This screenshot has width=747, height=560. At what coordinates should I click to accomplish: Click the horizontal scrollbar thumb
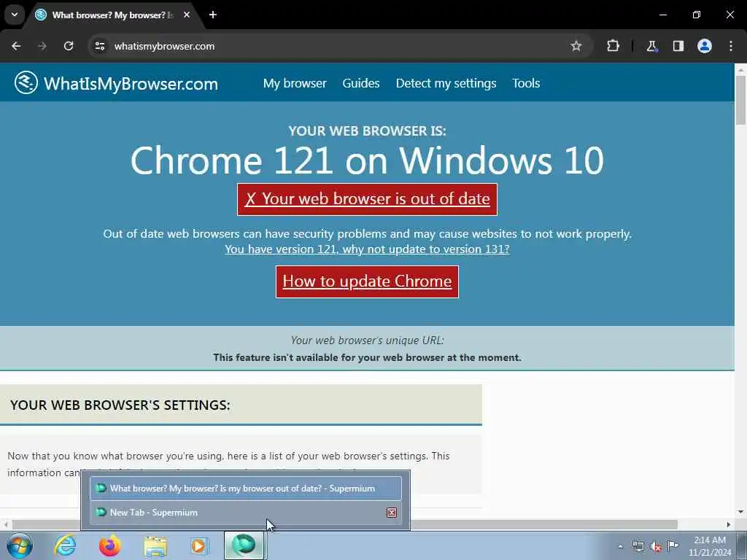(x=345, y=524)
